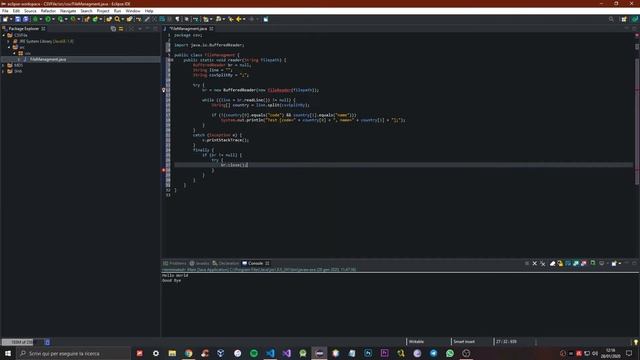The image size is (640, 360).
Task: Select FileManagment.java in Package Explorer
Action: click(48, 60)
